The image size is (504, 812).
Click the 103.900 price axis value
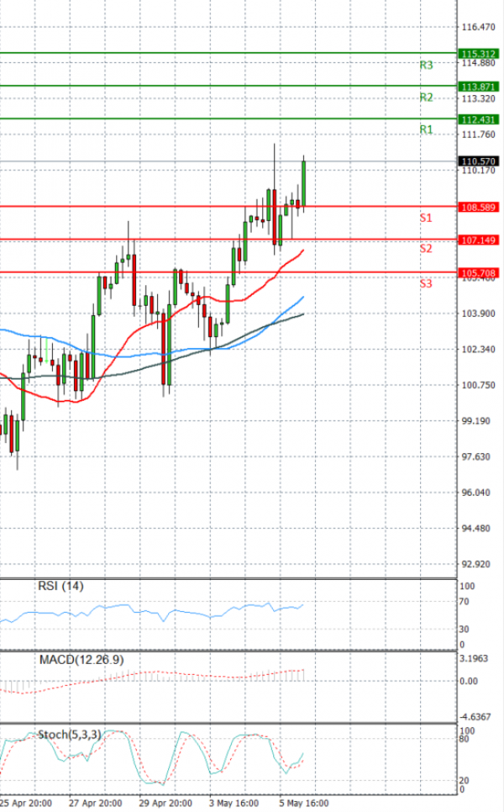(x=478, y=314)
